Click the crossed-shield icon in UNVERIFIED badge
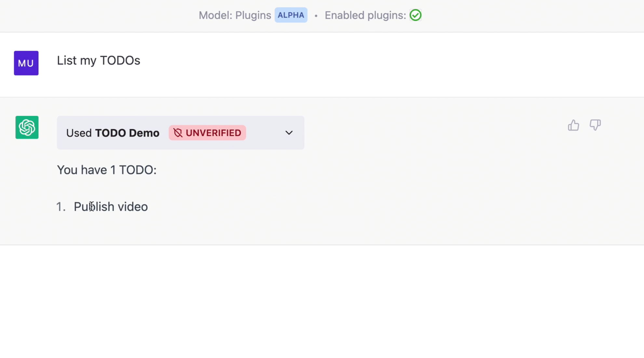The width and height of the screenshot is (644, 358). 178,133
